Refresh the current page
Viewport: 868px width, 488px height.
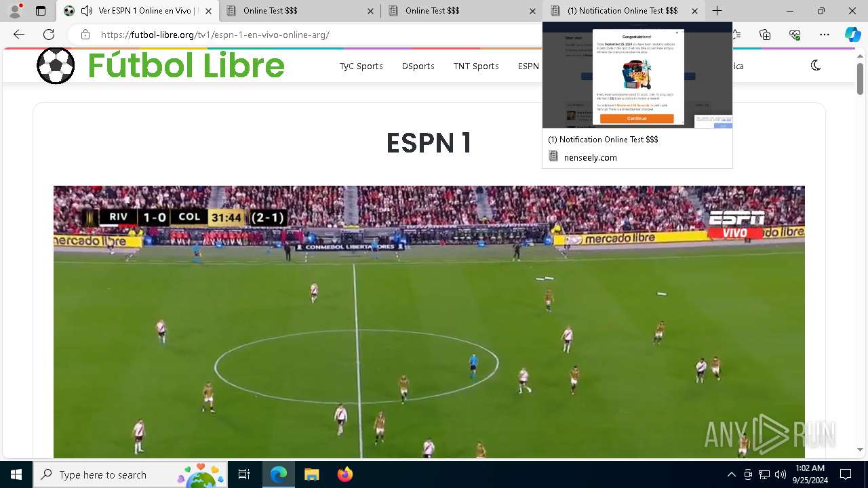[49, 35]
